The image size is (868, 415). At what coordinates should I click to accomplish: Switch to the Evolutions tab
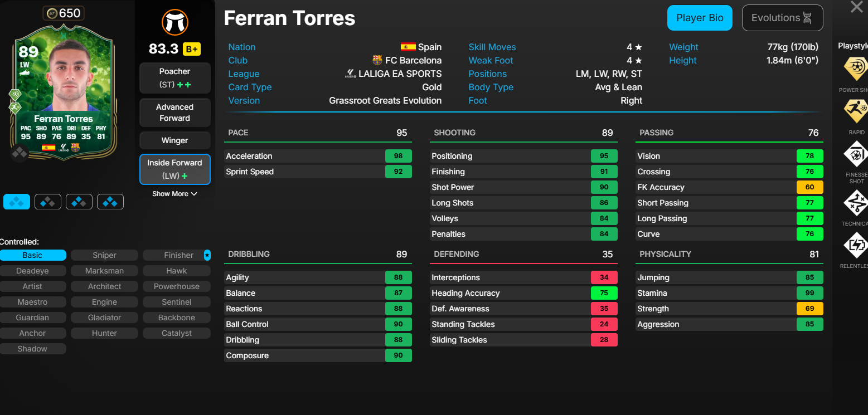tap(782, 18)
